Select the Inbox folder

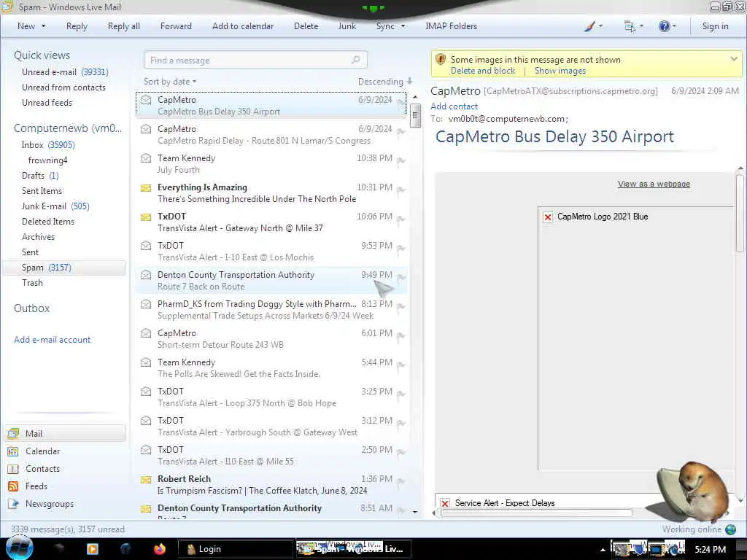coord(47,145)
